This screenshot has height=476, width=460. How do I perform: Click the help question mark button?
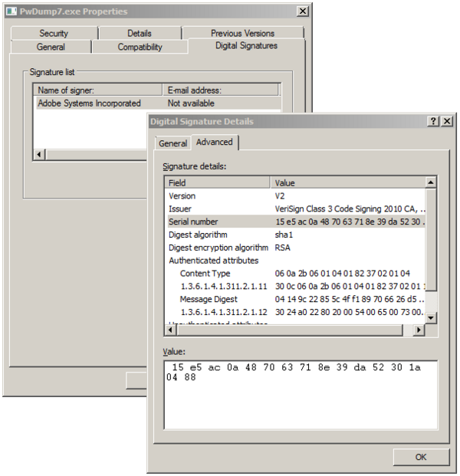[433, 121]
